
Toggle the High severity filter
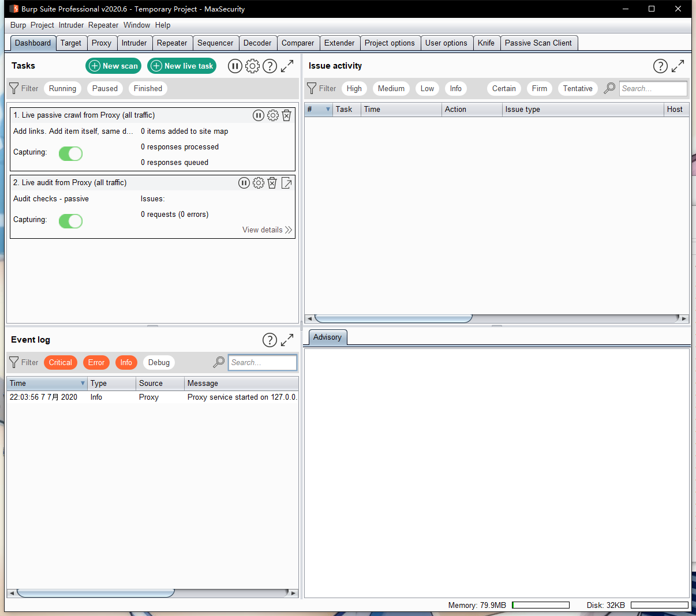point(354,88)
